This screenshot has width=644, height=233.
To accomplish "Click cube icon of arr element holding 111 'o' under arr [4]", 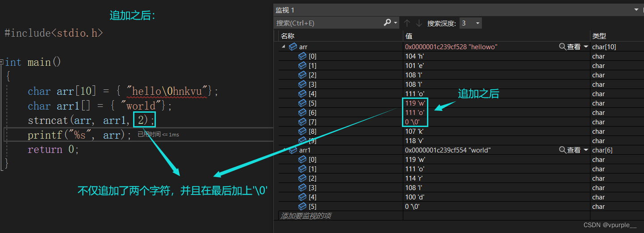I will (302, 93).
